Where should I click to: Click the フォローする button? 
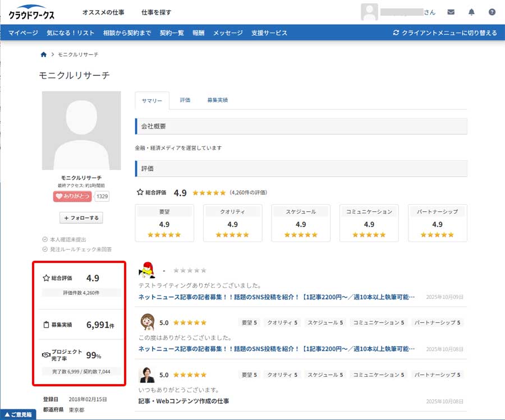[81, 218]
